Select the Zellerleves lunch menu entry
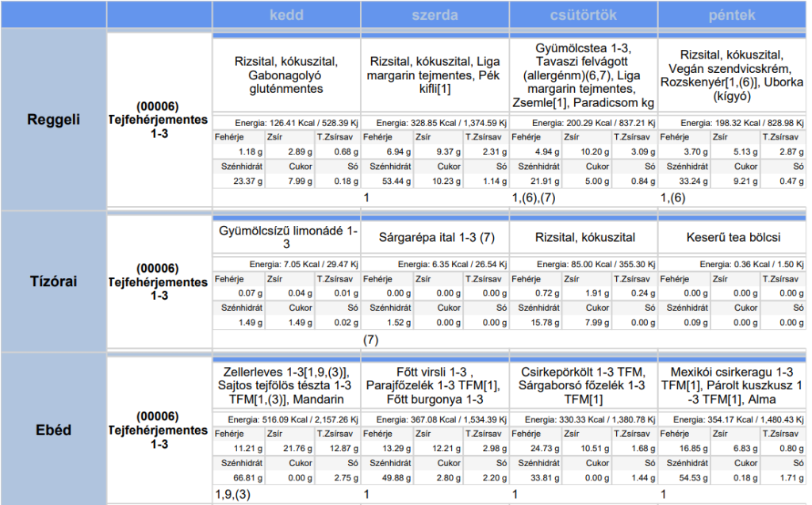The height and width of the screenshot is (505, 812). pyautogui.click(x=286, y=385)
